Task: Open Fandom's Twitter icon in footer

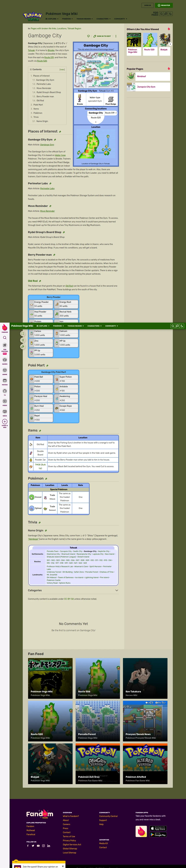Action: tap(33, 845)
